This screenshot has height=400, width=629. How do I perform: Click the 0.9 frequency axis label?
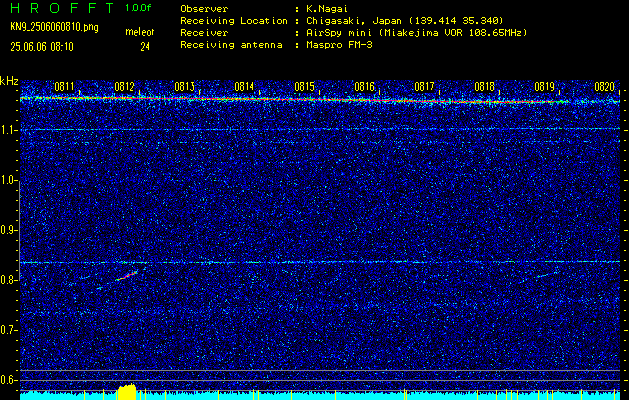[8, 230]
